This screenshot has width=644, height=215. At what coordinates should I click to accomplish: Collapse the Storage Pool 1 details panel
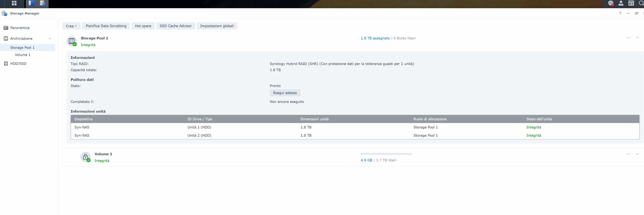[637, 38]
